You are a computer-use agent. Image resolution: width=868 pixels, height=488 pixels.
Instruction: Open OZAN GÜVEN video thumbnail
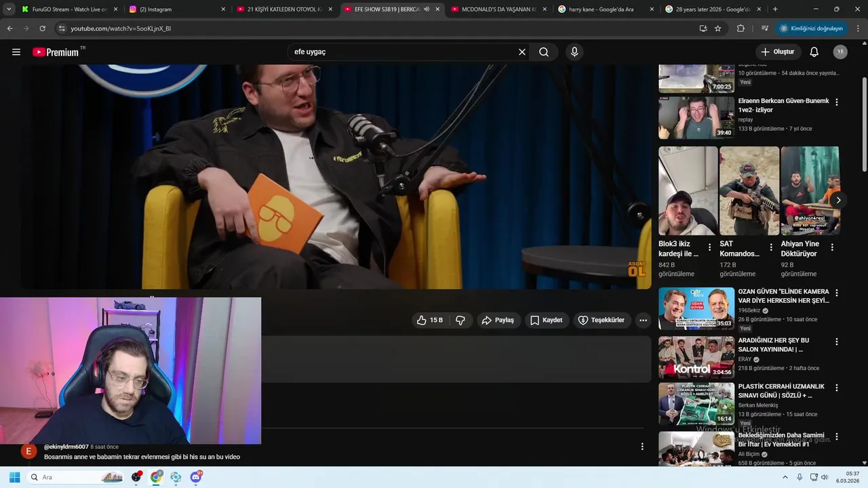(696, 308)
